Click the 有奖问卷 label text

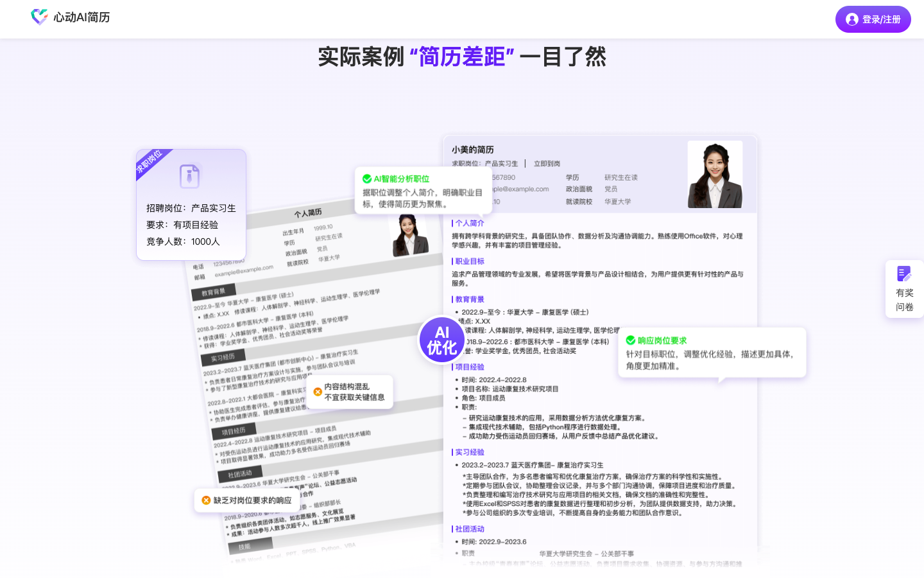(x=905, y=300)
